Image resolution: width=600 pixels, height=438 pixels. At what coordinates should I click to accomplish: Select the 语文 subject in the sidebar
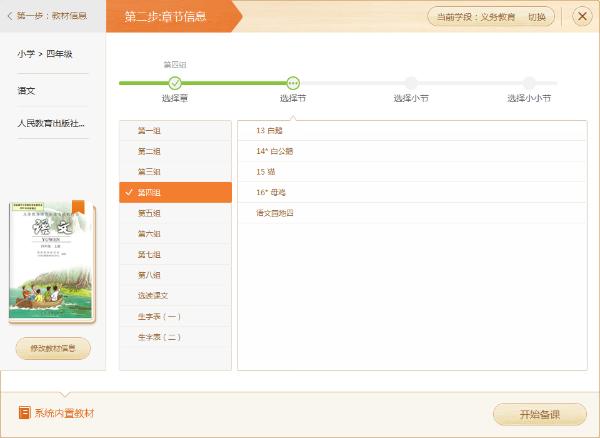(x=26, y=91)
